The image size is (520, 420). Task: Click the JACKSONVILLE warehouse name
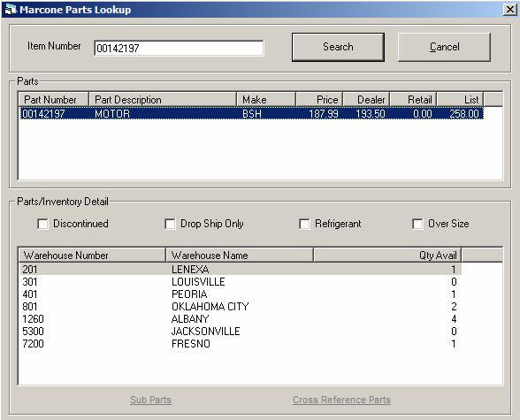[205, 332]
